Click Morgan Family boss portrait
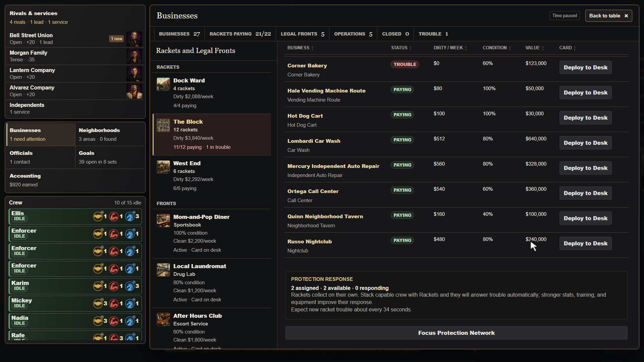The image size is (644, 362). point(134,56)
